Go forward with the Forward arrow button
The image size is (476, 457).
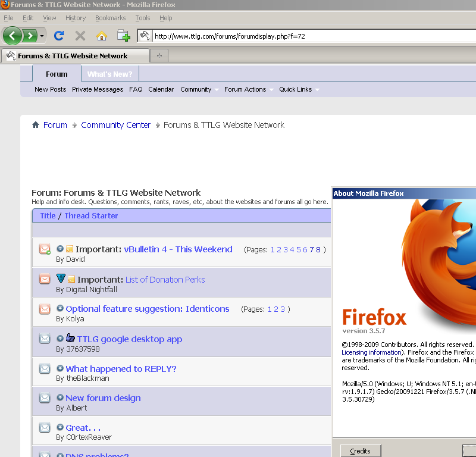click(30, 36)
